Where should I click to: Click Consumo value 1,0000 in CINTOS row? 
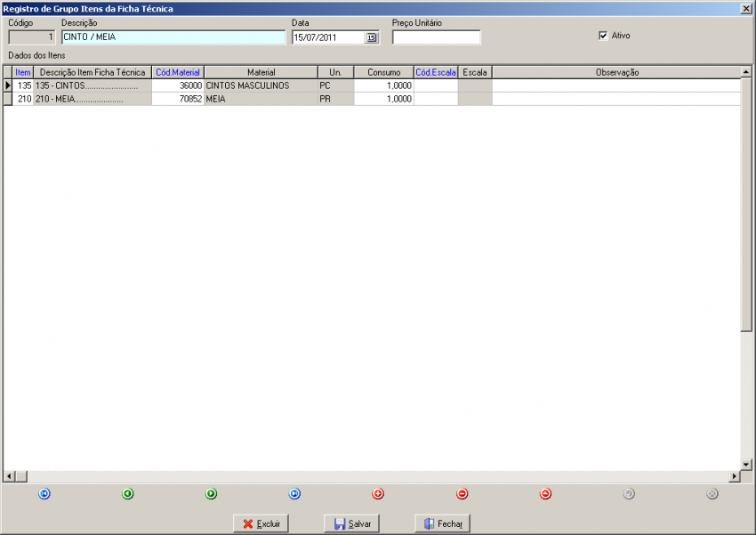[x=384, y=85]
